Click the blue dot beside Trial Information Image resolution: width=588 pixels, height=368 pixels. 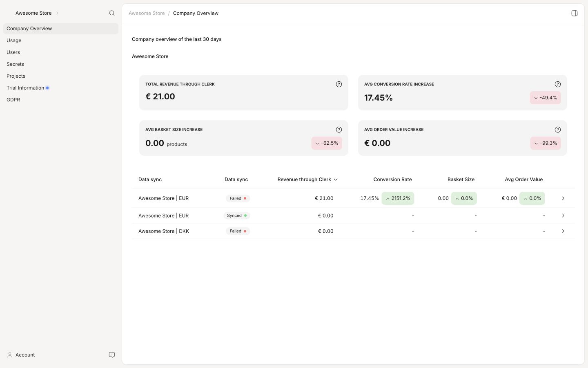tap(47, 88)
